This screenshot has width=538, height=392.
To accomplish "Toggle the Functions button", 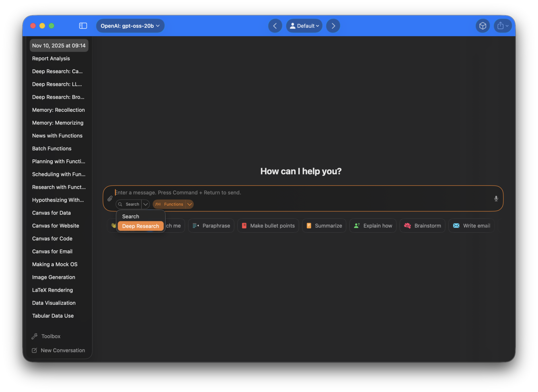I will pos(169,204).
